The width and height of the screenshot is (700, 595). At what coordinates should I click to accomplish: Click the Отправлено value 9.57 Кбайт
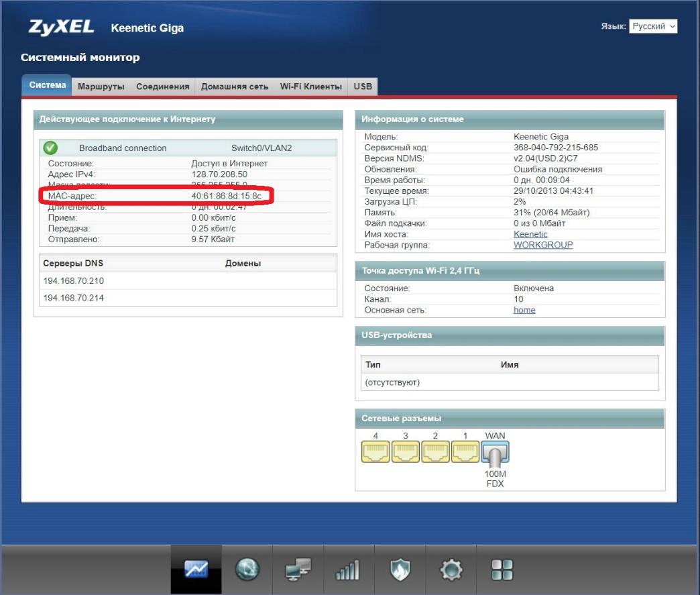point(213,239)
